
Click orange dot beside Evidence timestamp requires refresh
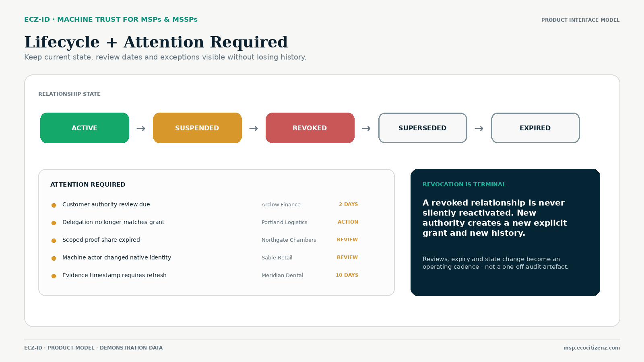click(54, 276)
